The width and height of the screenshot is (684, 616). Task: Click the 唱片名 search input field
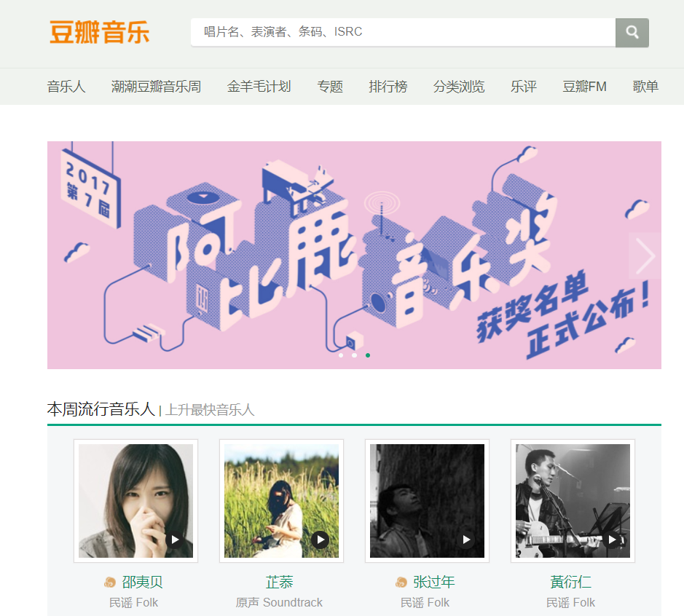pyautogui.click(x=403, y=32)
